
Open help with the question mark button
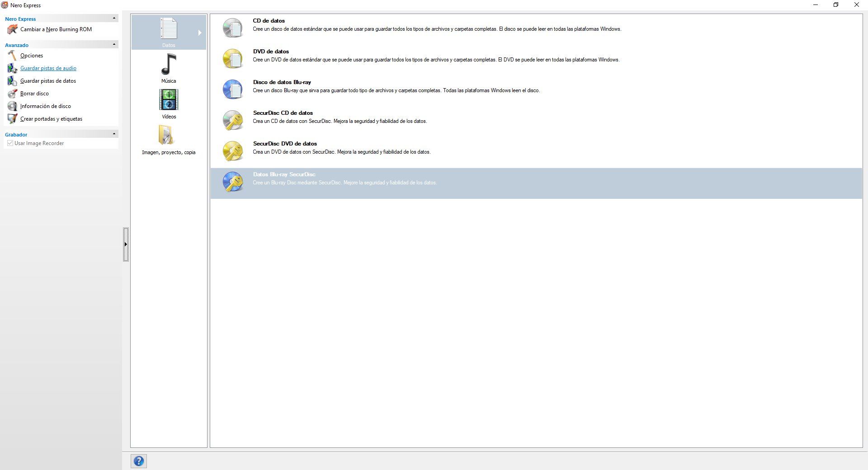[x=139, y=461]
